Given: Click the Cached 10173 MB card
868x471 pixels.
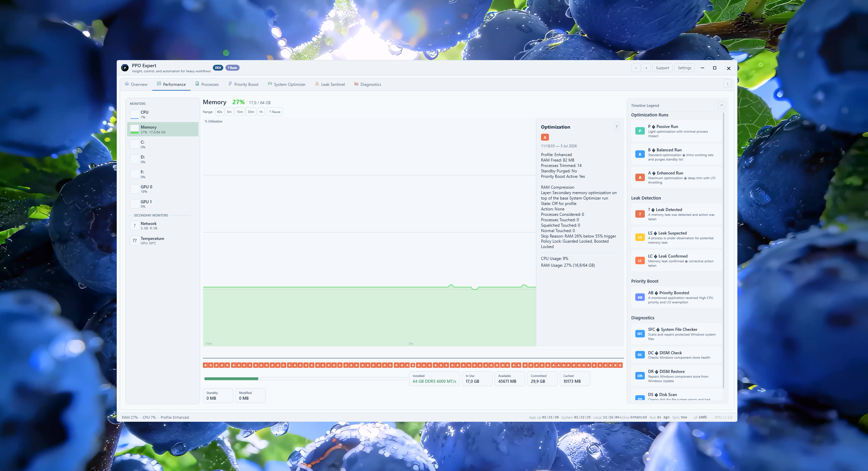Looking at the screenshot, I should point(575,379).
